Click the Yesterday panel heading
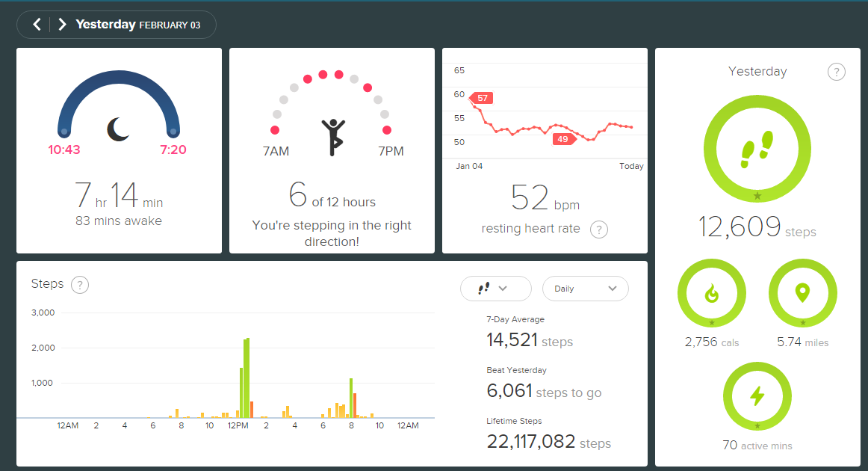This screenshot has width=868, height=471. coord(757,72)
